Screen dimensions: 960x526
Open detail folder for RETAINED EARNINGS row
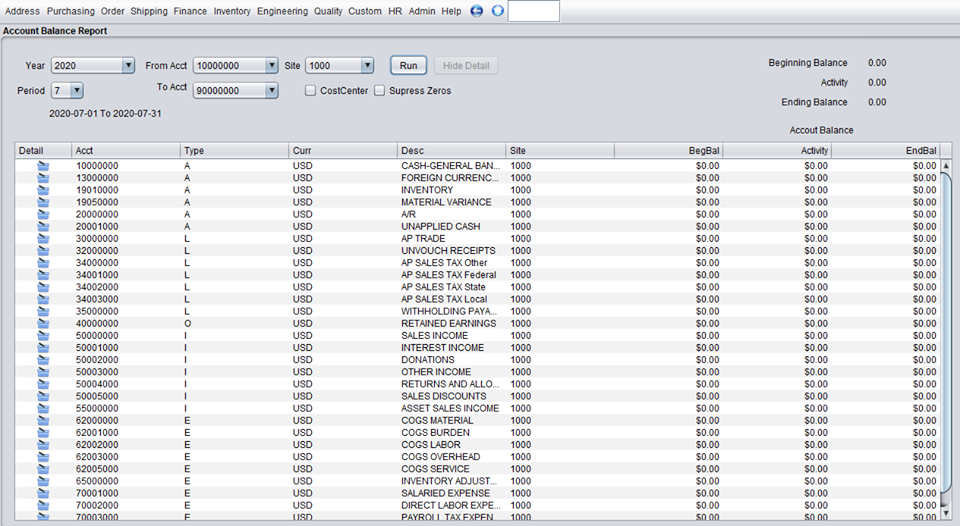coord(43,323)
